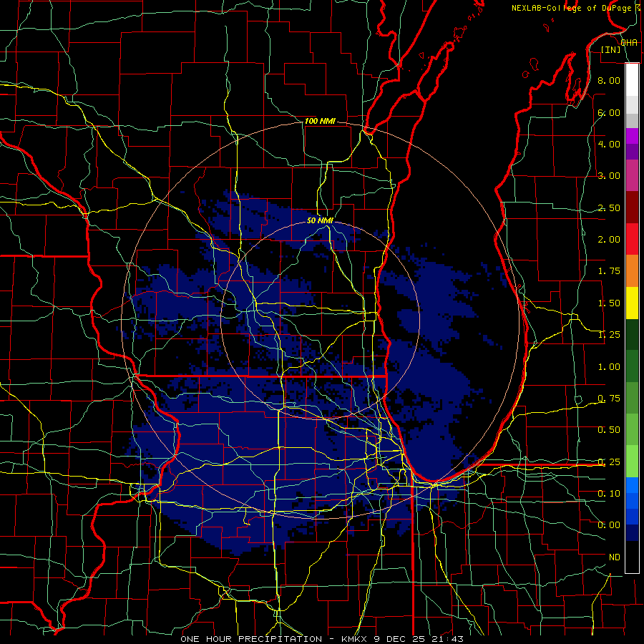This screenshot has height=644, width=644.
Task: Click the One Hour Precipitation KMKX caption
Action: pos(322,639)
